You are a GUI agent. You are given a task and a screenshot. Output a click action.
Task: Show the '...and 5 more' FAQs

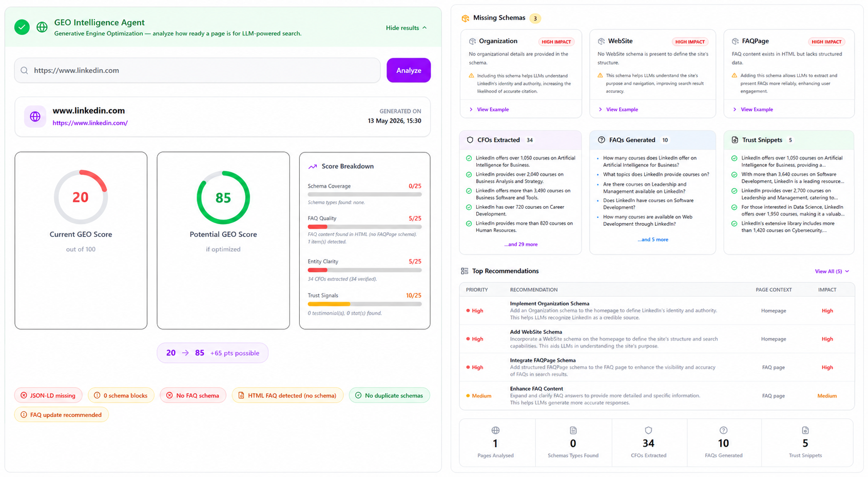[x=653, y=240]
